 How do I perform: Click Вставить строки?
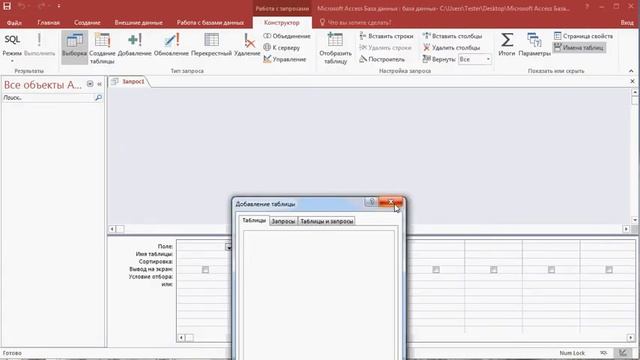point(387,36)
